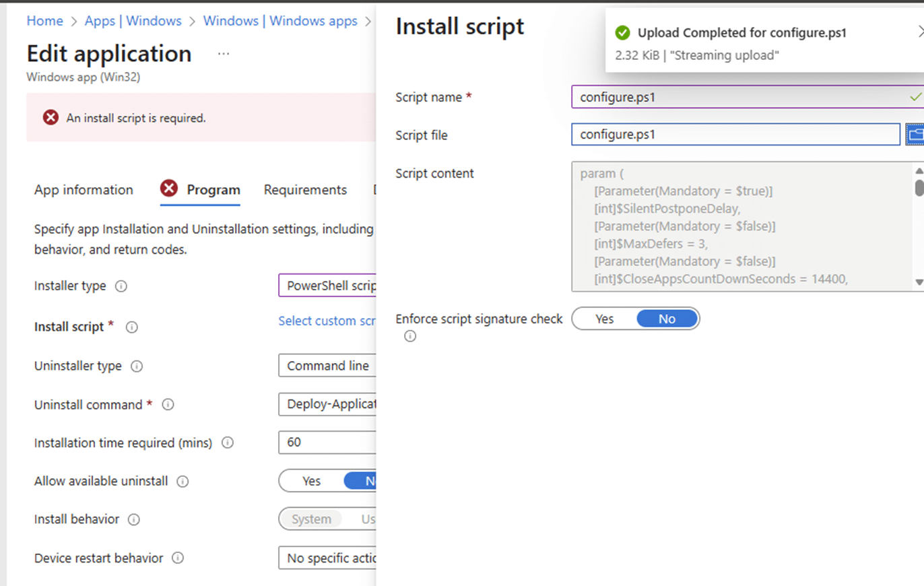924x586 pixels.
Task: Click info icon next to Installer type
Action: (121, 286)
